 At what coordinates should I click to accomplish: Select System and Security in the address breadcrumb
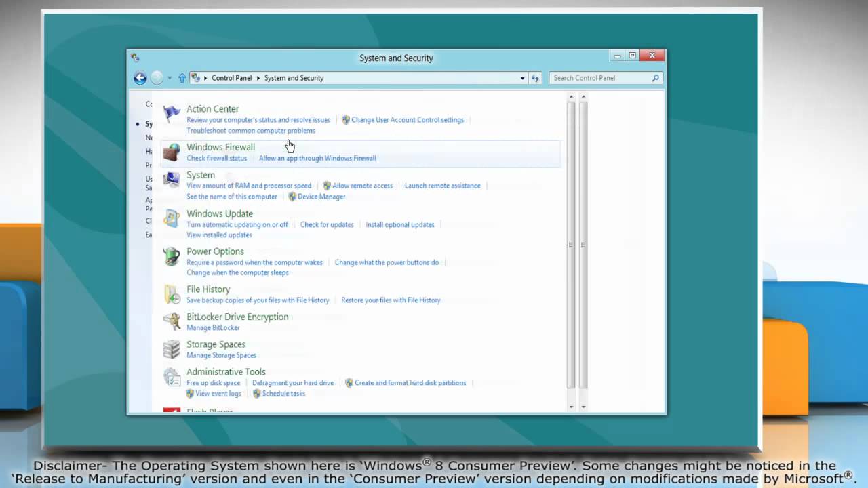[294, 78]
